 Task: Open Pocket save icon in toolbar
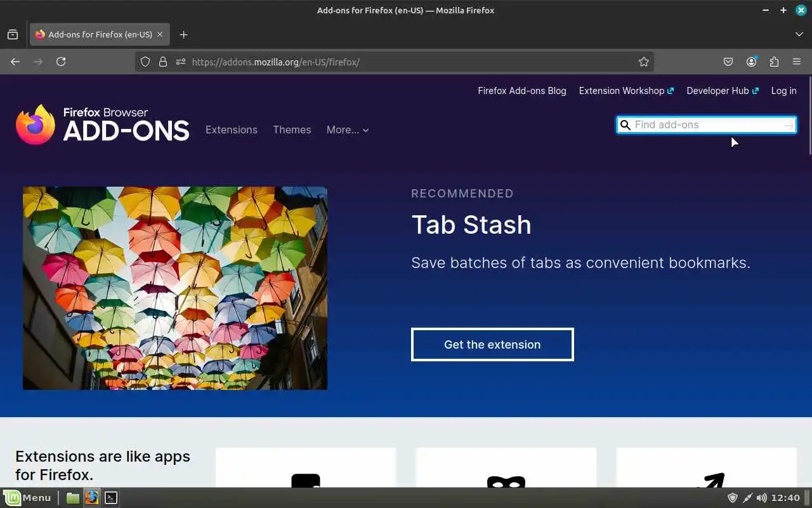click(x=728, y=62)
